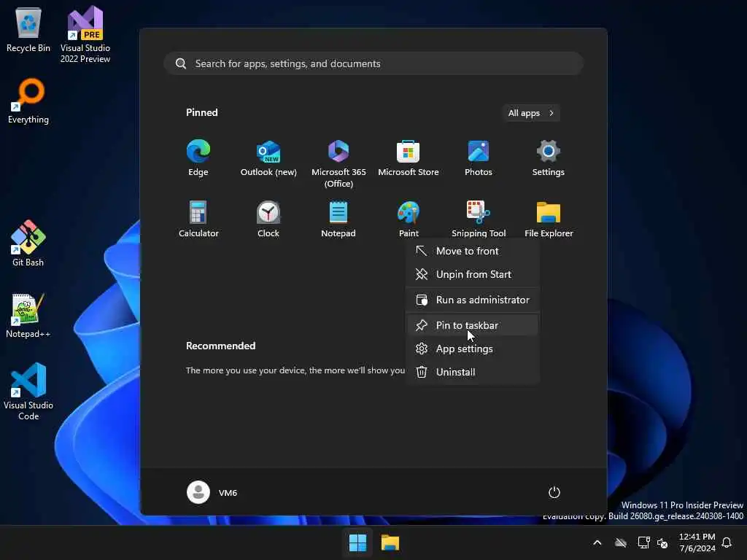Open the clock and date flyout
The height and width of the screenshot is (560, 747).
click(697, 542)
